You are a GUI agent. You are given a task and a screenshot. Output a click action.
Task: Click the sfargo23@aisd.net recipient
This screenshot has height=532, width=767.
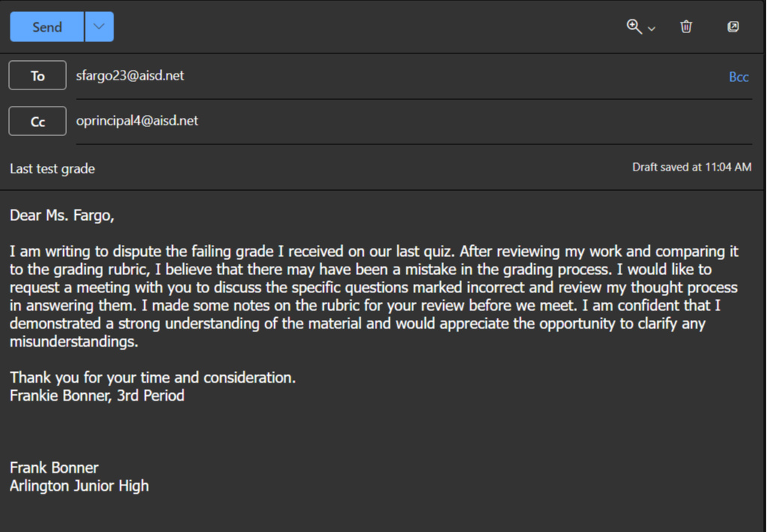click(x=130, y=76)
